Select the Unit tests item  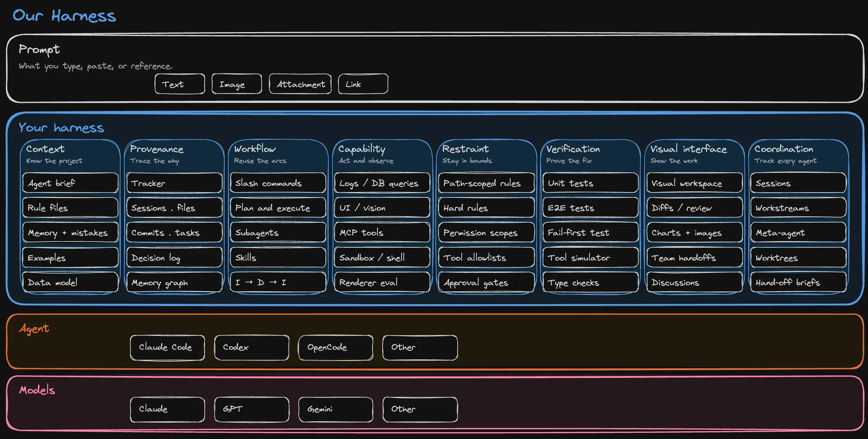[x=590, y=183]
